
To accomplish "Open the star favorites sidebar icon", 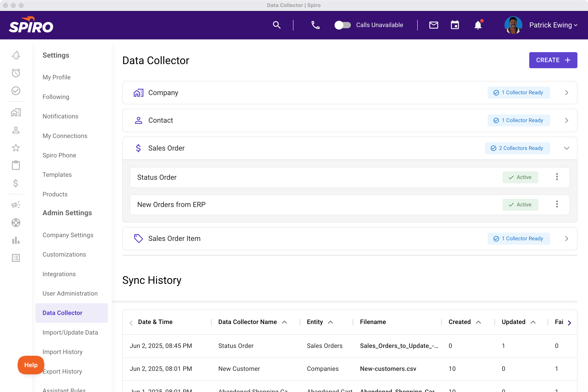I will pos(16,148).
